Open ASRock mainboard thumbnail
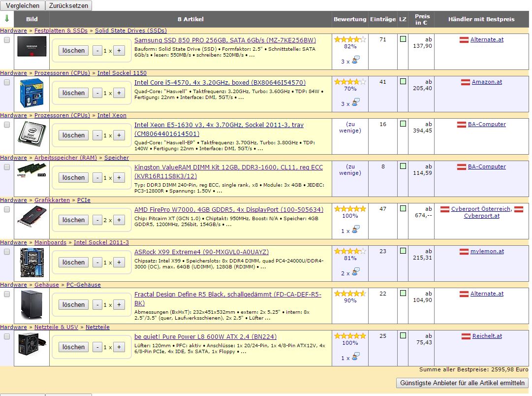The width and height of the screenshot is (532, 396). tap(31, 263)
